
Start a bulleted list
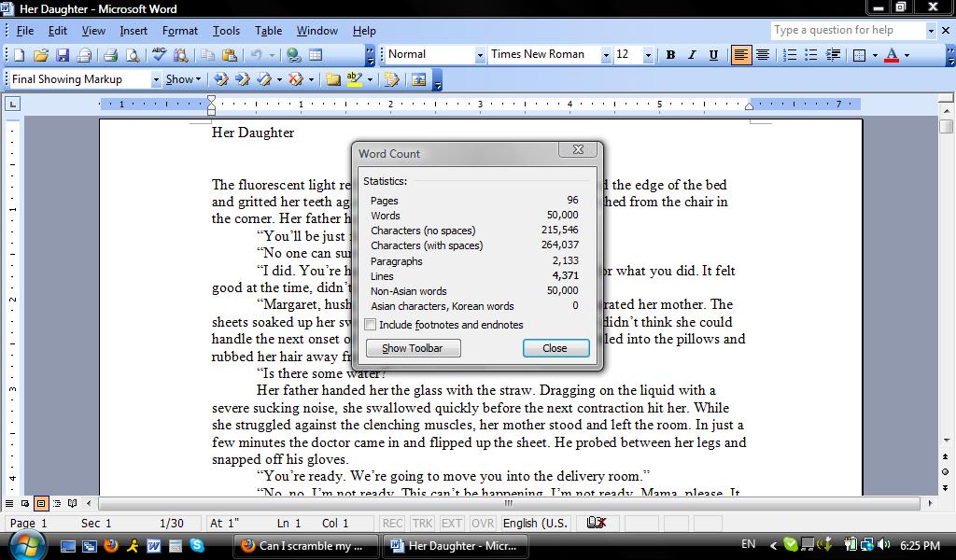coord(811,55)
